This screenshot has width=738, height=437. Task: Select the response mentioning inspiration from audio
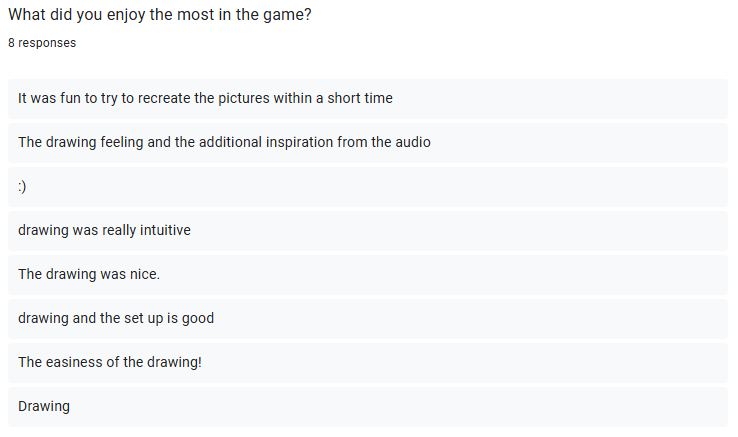(x=368, y=143)
